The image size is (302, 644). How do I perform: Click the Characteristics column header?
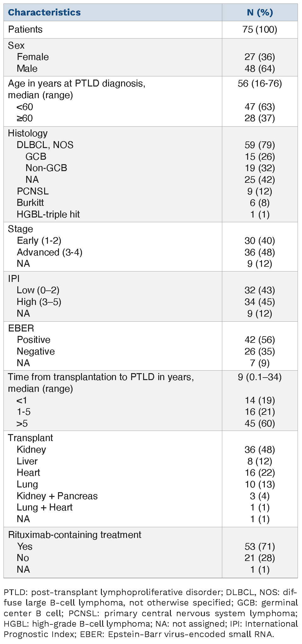(x=44, y=12)
